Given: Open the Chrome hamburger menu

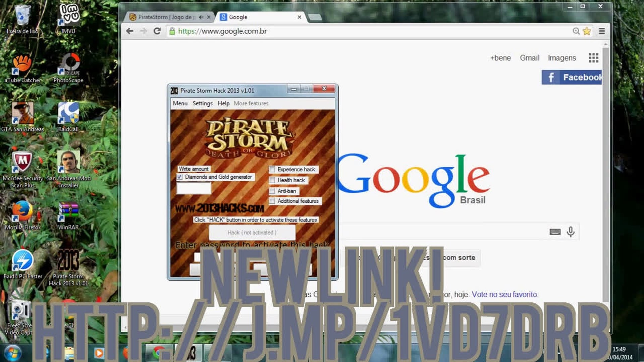Looking at the screenshot, I should coord(602,31).
